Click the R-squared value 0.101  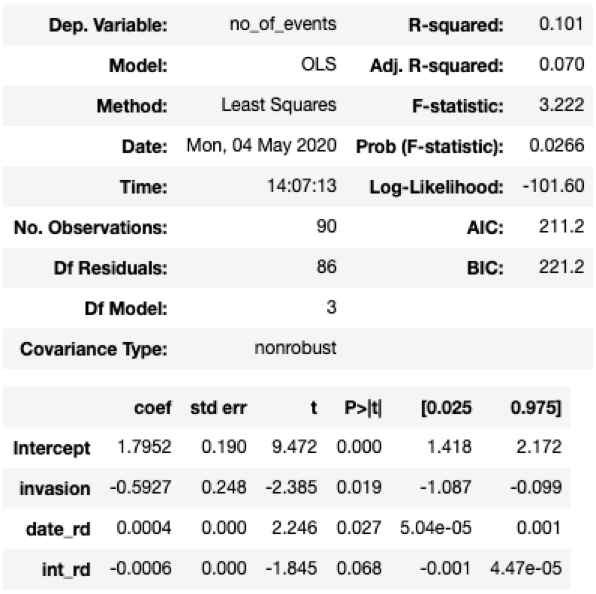[x=561, y=24]
